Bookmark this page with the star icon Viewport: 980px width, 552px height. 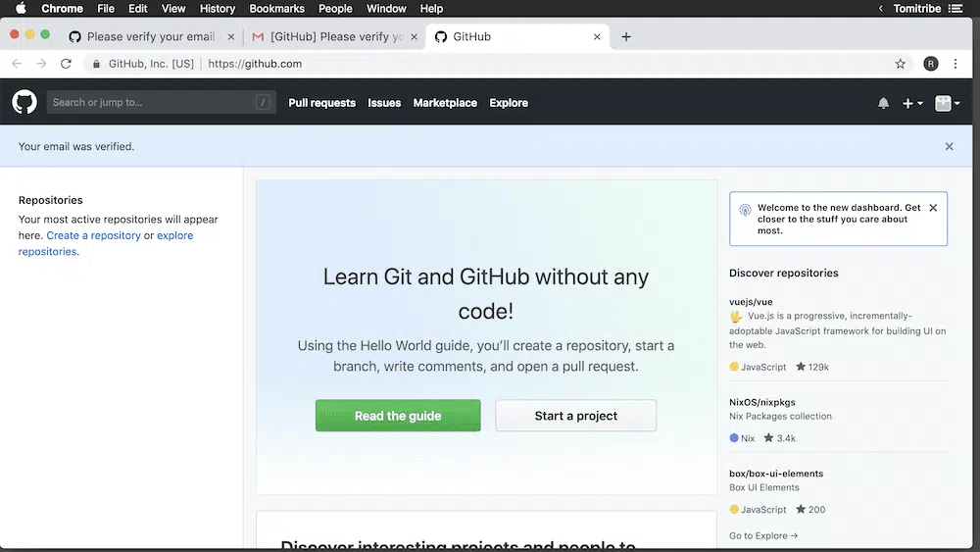[900, 64]
